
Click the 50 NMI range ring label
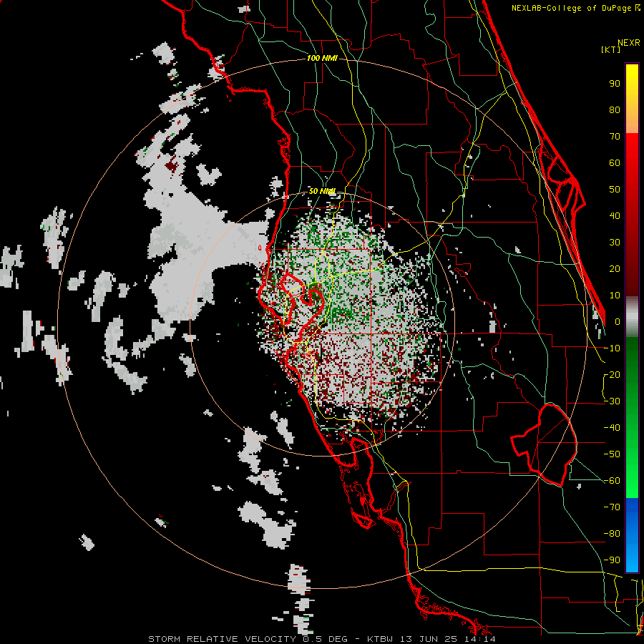pyautogui.click(x=321, y=191)
